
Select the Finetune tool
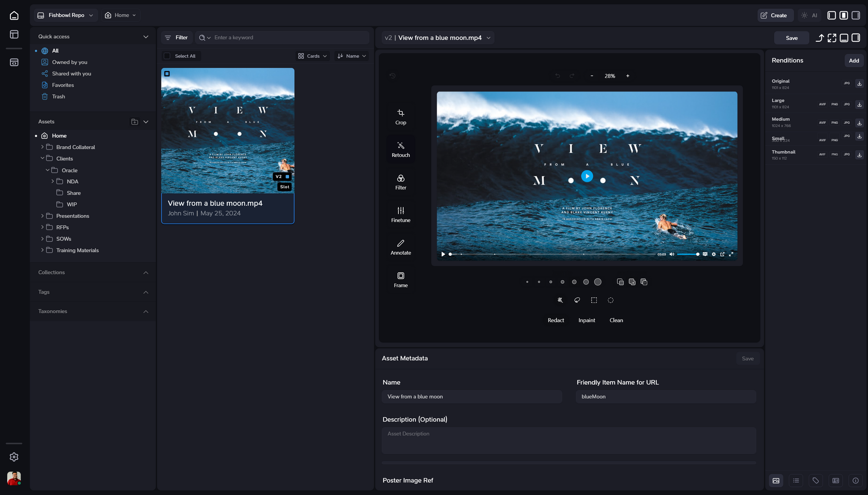[x=401, y=214]
